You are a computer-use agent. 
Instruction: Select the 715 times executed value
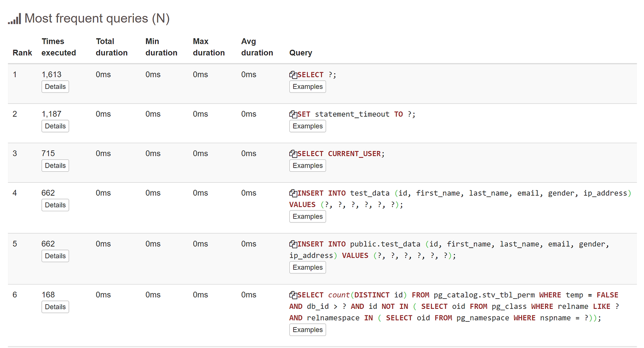48,154
